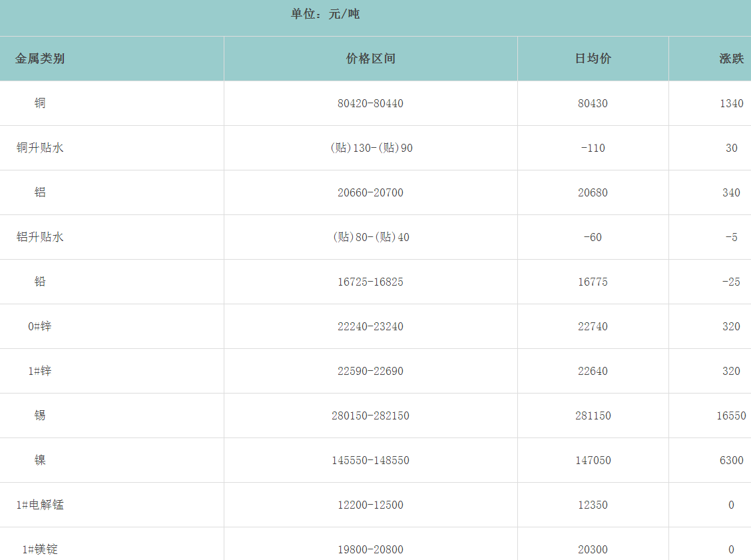Select the 铝升贴水 row label

(40, 237)
